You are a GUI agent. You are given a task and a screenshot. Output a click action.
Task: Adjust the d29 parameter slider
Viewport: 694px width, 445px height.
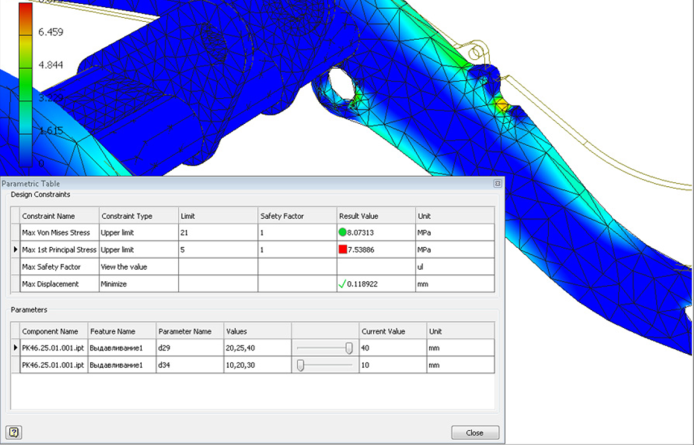pyautogui.click(x=349, y=348)
